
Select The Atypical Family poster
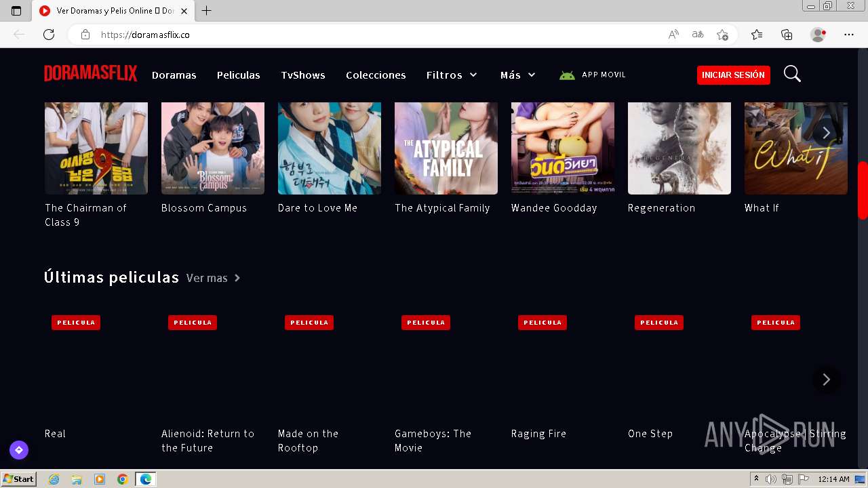point(446,148)
